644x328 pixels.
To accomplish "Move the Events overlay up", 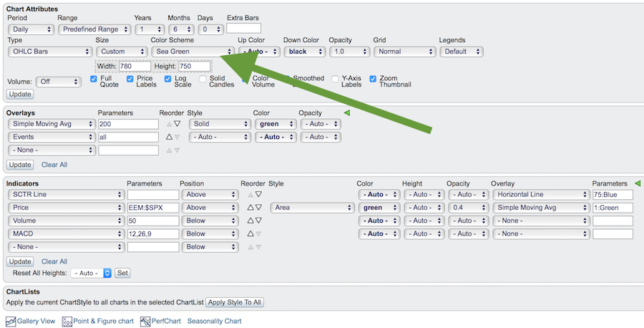I will coord(170,137).
